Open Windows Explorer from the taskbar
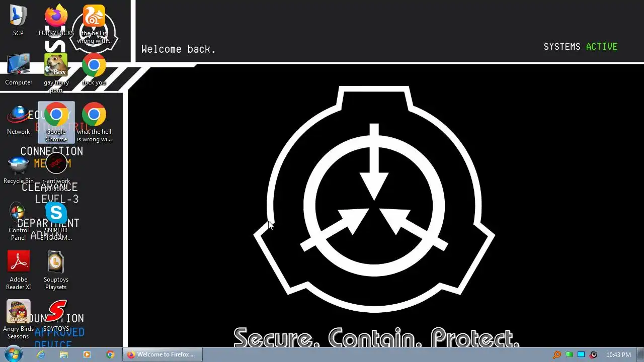Image resolution: width=644 pixels, height=362 pixels. click(x=64, y=354)
